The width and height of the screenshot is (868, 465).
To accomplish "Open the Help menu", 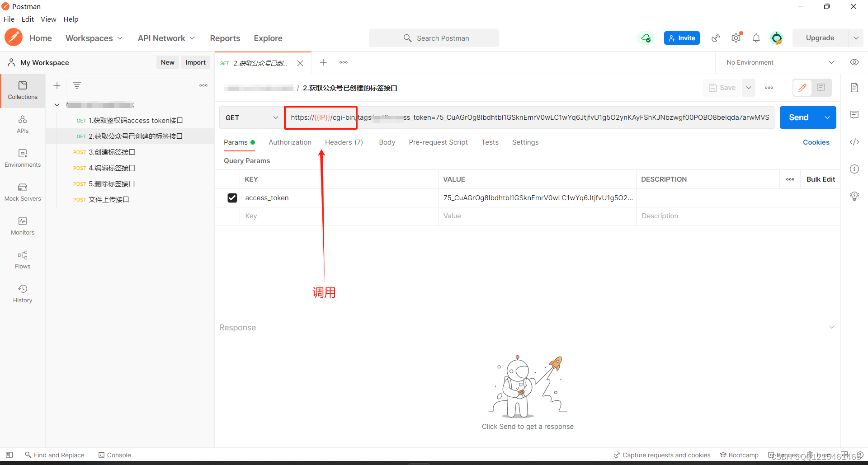I will [71, 19].
